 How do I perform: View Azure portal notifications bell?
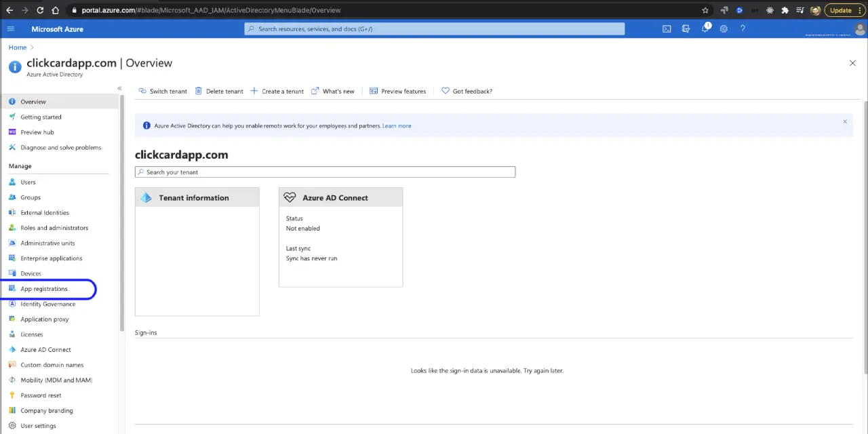tap(706, 28)
